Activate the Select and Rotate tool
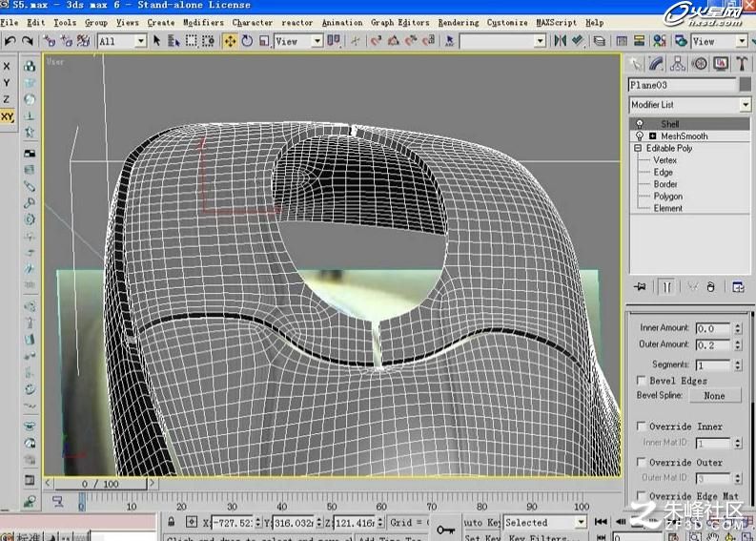The height and width of the screenshot is (541, 756). (x=247, y=41)
